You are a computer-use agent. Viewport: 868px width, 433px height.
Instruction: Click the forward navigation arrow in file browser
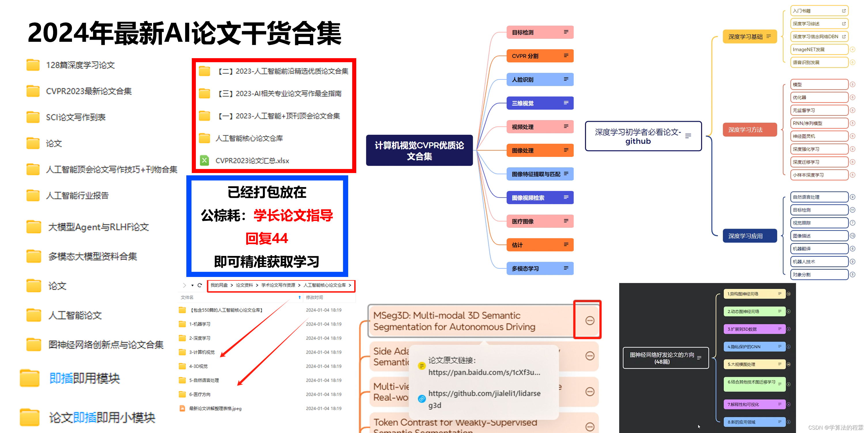tap(184, 285)
